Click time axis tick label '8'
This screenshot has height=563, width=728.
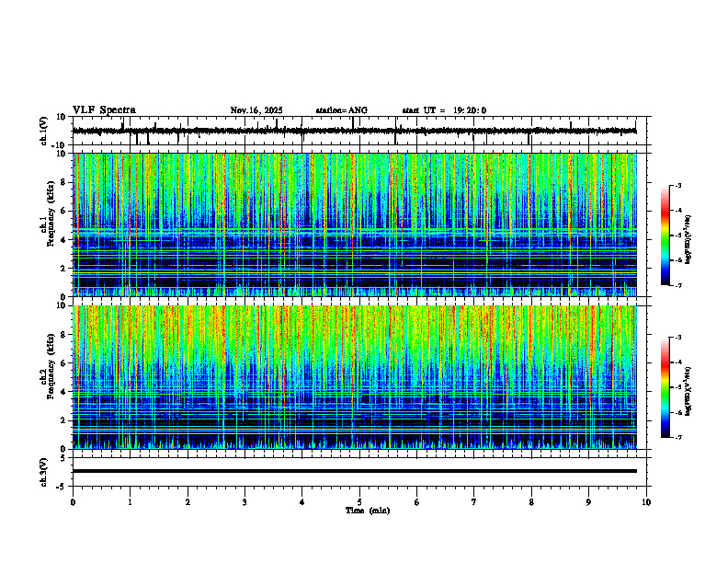(531, 502)
